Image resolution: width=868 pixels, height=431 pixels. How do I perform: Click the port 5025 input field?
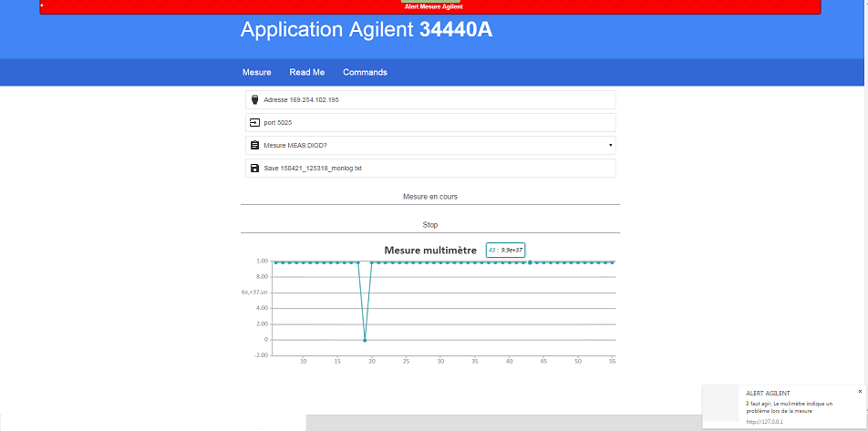click(x=430, y=123)
